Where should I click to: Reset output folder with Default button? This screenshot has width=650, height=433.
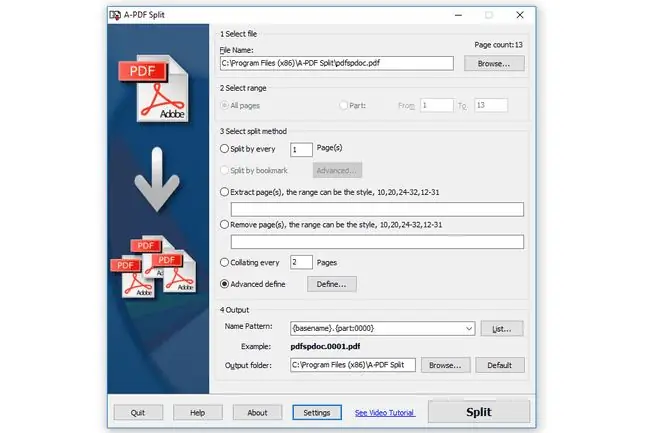coord(500,365)
